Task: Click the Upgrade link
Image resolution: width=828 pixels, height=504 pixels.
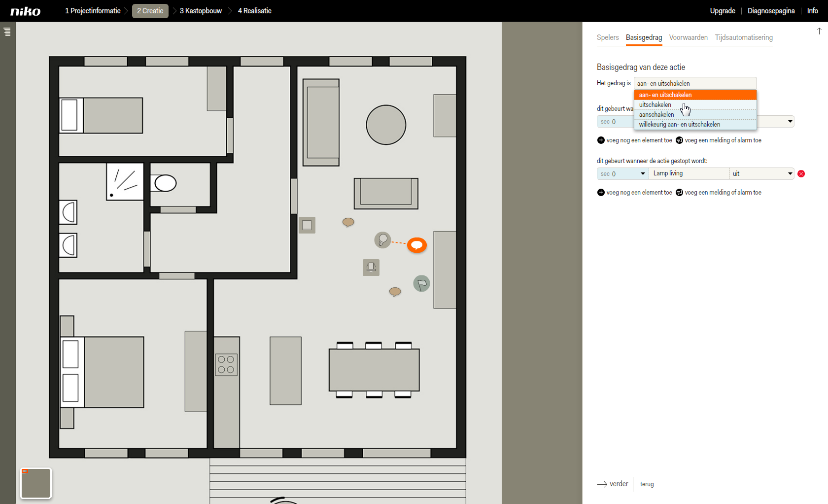Action: [723, 11]
